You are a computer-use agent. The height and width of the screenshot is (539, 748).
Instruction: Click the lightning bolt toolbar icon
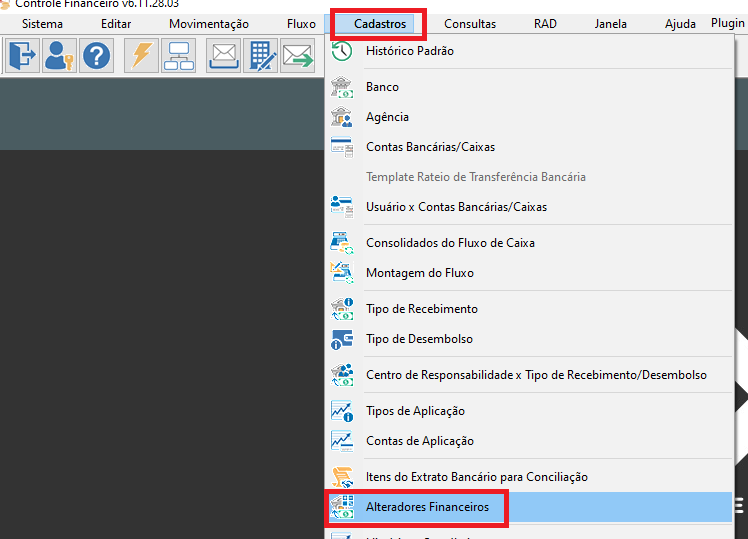[142, 56]
